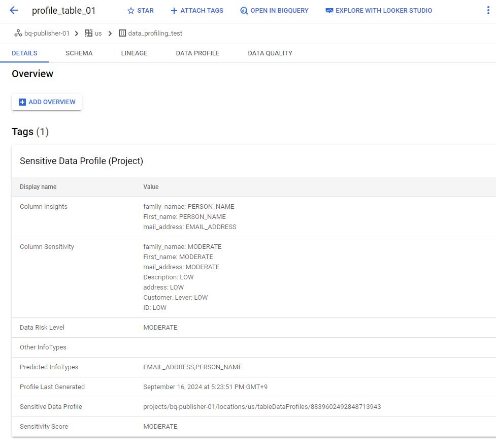The height and width of the screenshot is (448, 496).
Task: Click the dataset icon beside data_profiling_test
Action: [122, 33]
